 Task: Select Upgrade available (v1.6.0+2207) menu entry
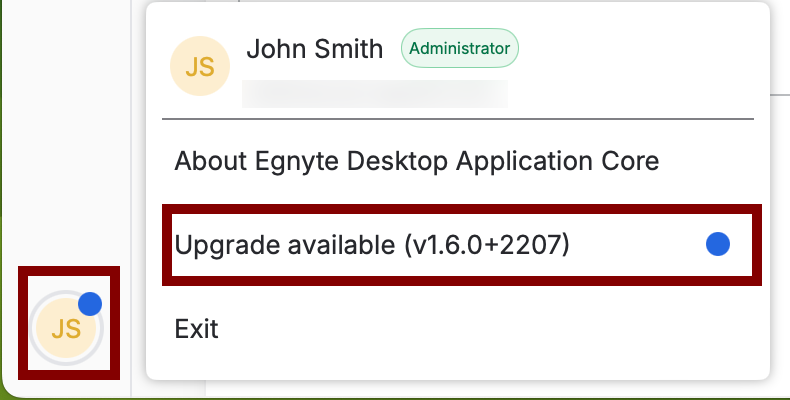(x=462, y=245)
